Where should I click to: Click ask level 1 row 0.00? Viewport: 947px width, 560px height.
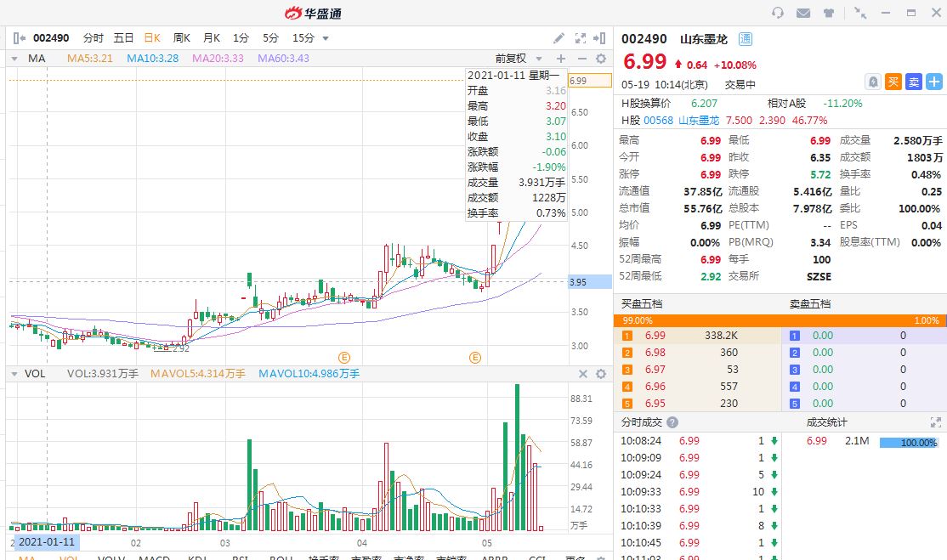pyautogui.click(x=865, y=336)
